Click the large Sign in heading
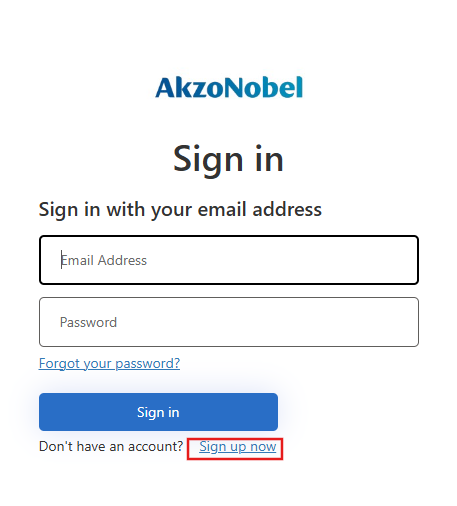 tap(228, 159)
